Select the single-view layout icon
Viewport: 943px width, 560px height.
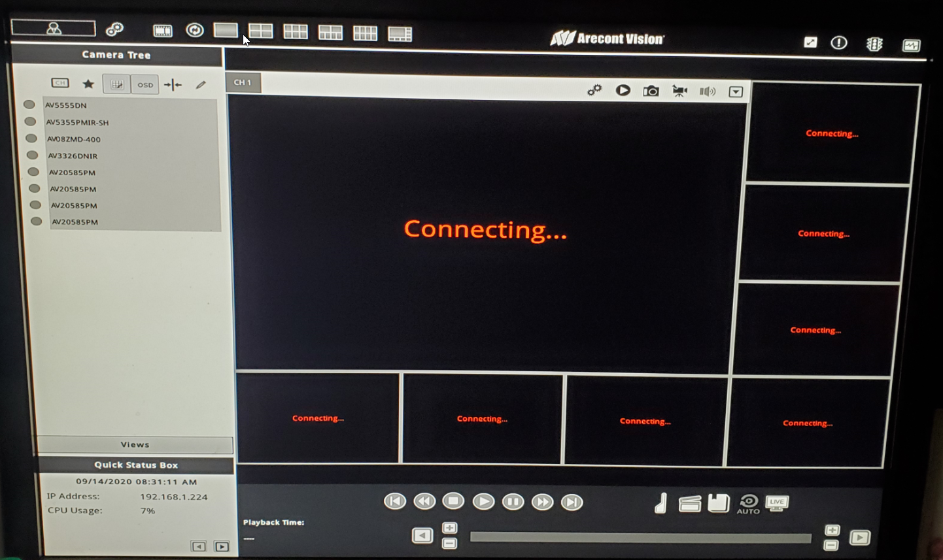coord(226,31)
